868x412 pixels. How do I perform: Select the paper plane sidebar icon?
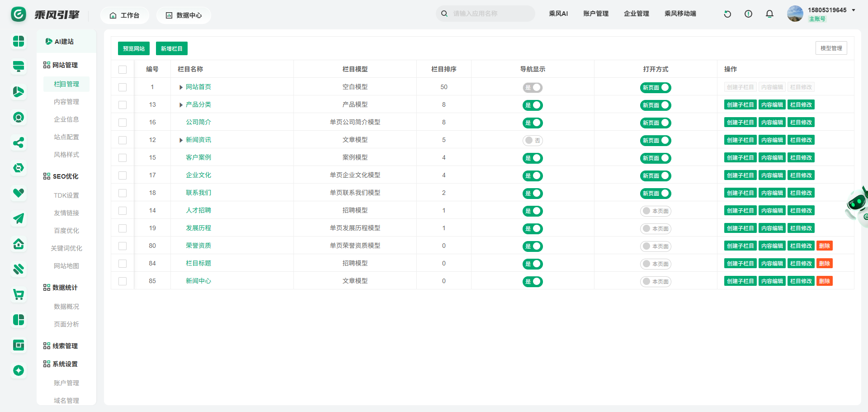coord(19,219)
